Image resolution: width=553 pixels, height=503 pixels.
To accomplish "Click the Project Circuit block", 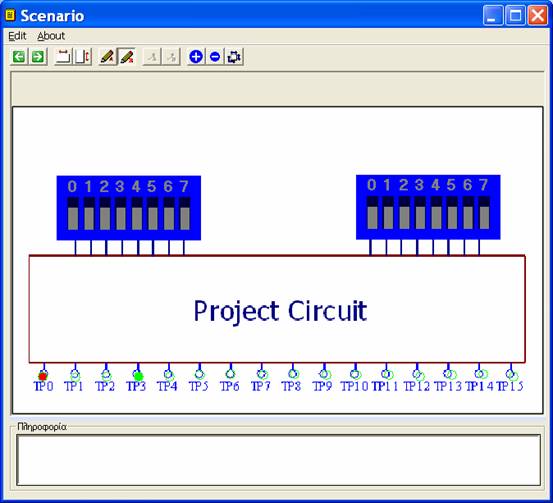I will (x=277, y=309).
